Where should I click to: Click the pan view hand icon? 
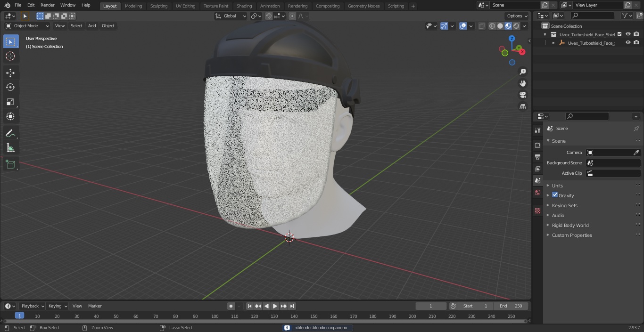click(x=522, y=83)
